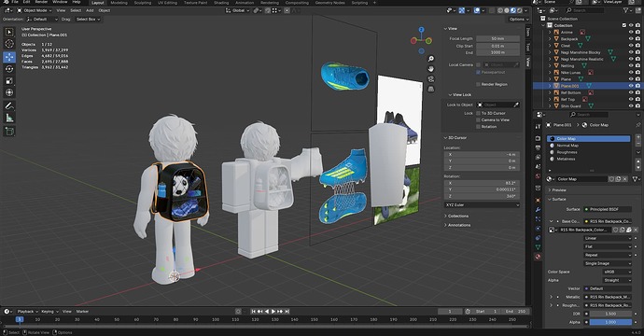This screenshot has height=336, width=644.
Task: Select the Scale tool
Action: [x=9, y=81]
